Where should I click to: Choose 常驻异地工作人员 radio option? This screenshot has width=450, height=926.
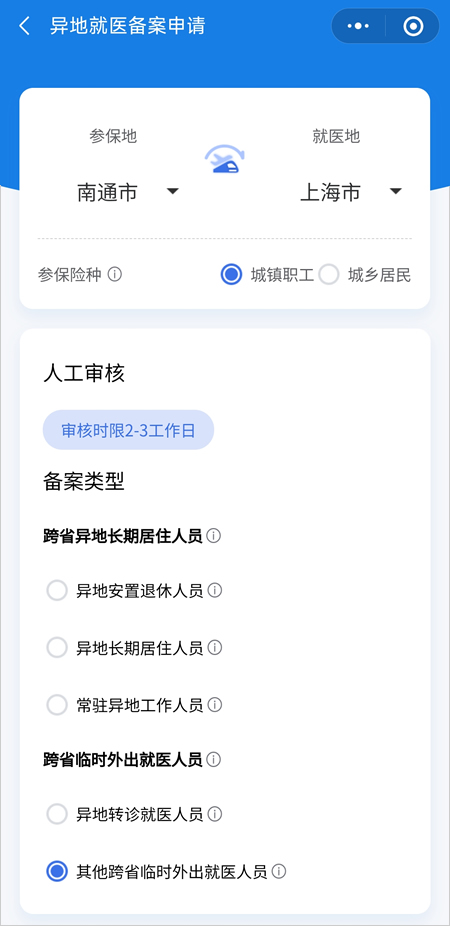click(x=57, y=705)
